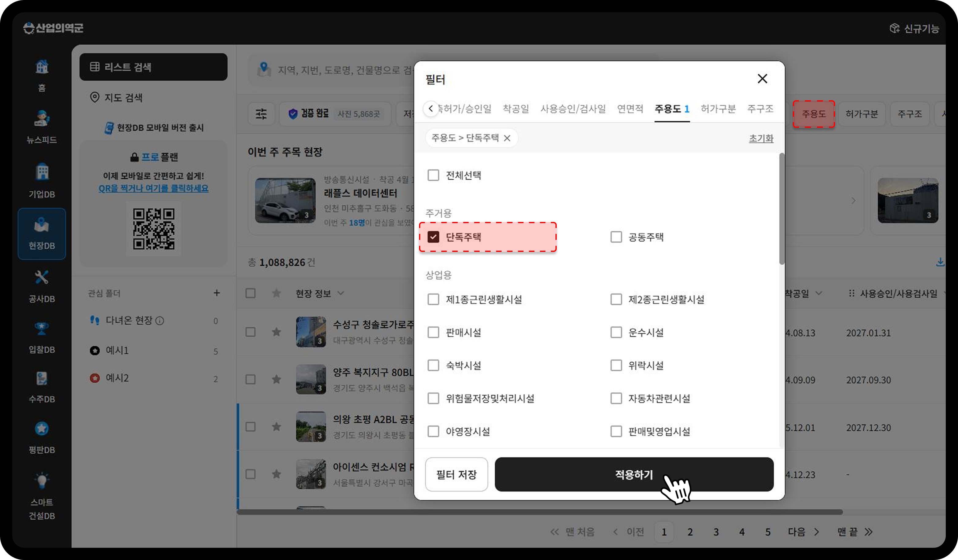Open the 입찰DB trophy icon

click(x=42, y=329)
